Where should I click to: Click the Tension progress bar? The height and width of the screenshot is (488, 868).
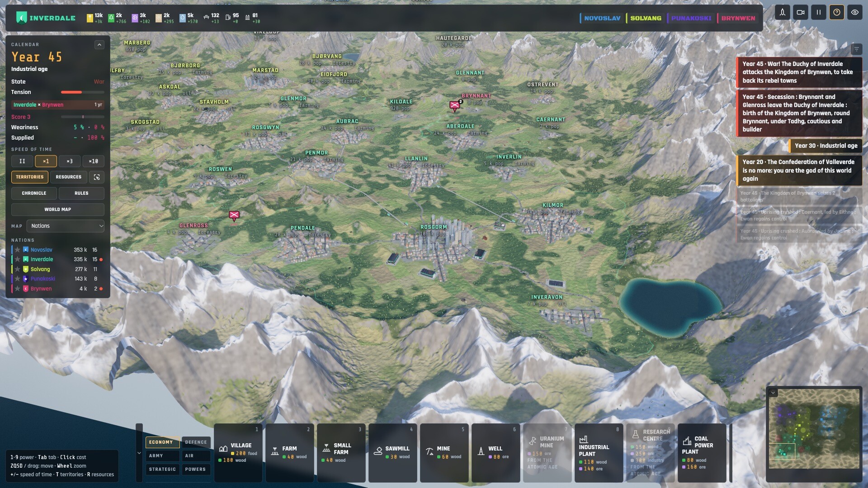(x=83, y=92)
